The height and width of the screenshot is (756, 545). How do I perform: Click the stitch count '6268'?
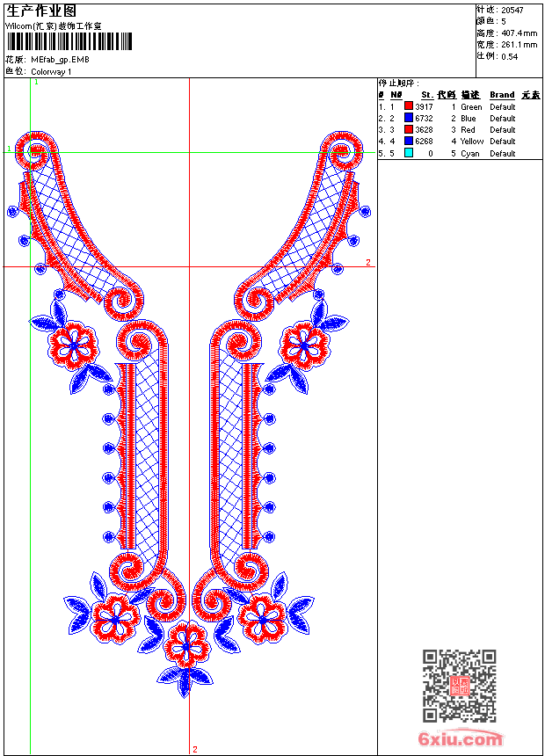[x=424, y=142]
